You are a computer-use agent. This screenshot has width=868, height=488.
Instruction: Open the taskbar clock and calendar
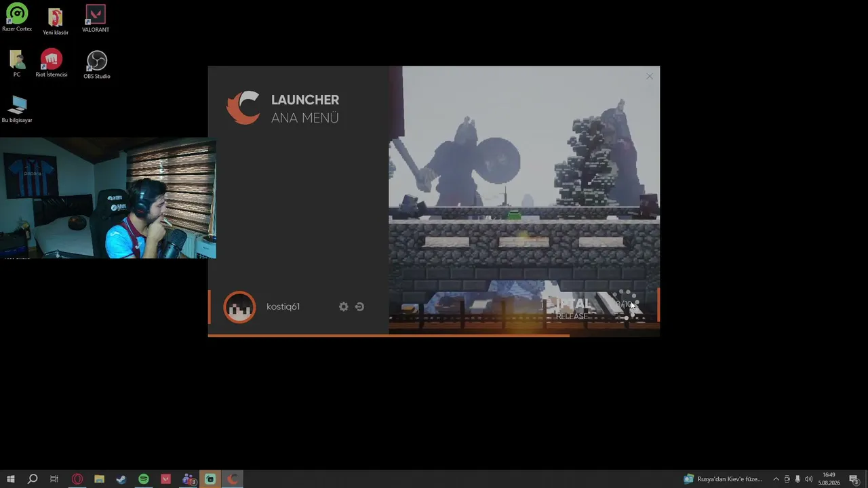point(829,479)
